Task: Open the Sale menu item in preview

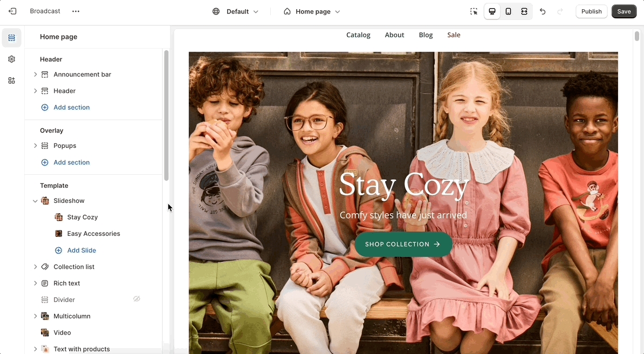Action: tap(454, 35)
